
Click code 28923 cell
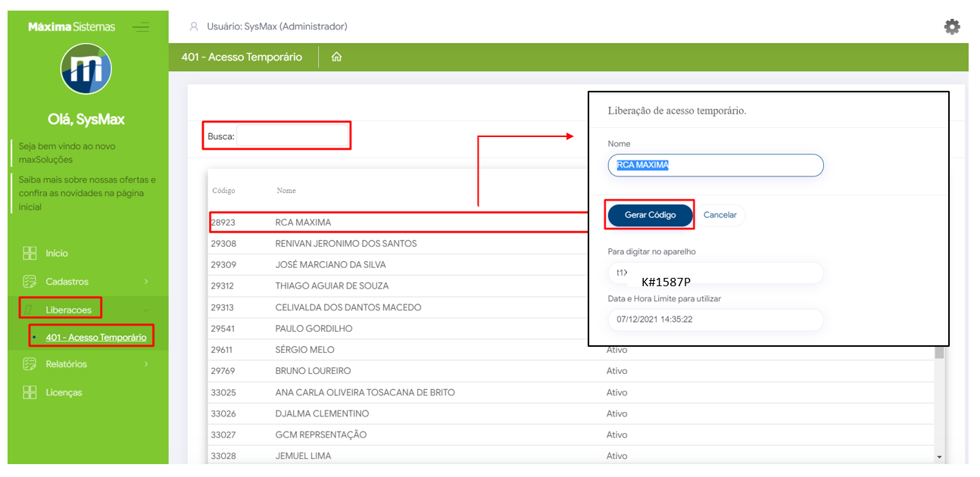(x=223, y=223)
